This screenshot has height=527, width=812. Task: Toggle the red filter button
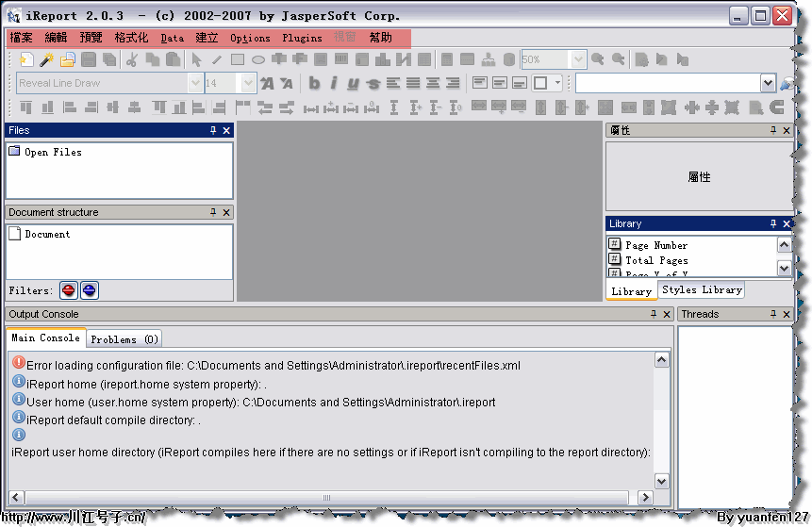[x=68, y=290]
